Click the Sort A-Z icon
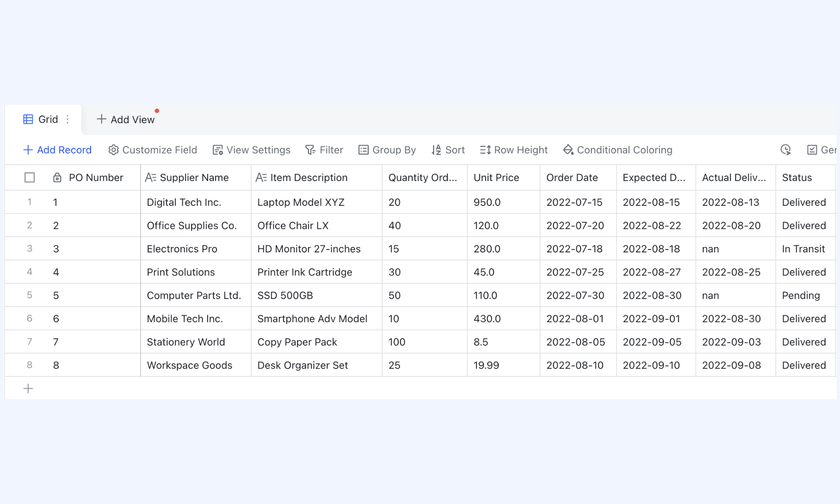The image size is (840, 504). coord(436,150)
